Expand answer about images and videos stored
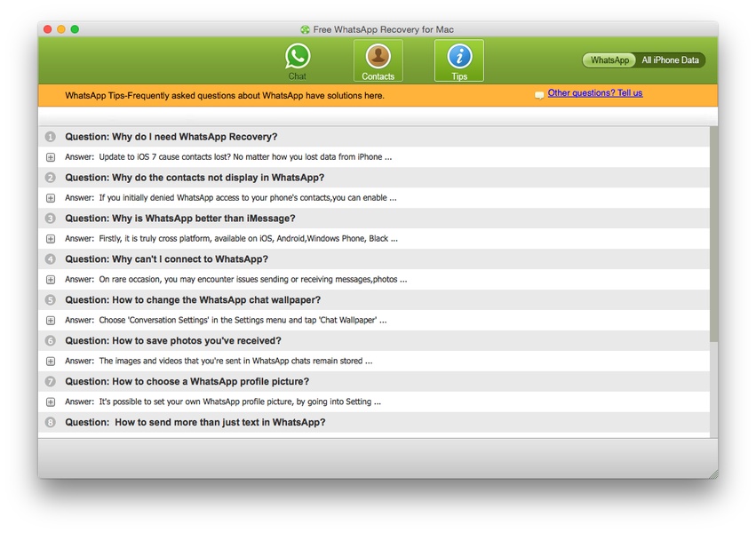The width and height of the screenshot is (756, 533). (51, 362)
